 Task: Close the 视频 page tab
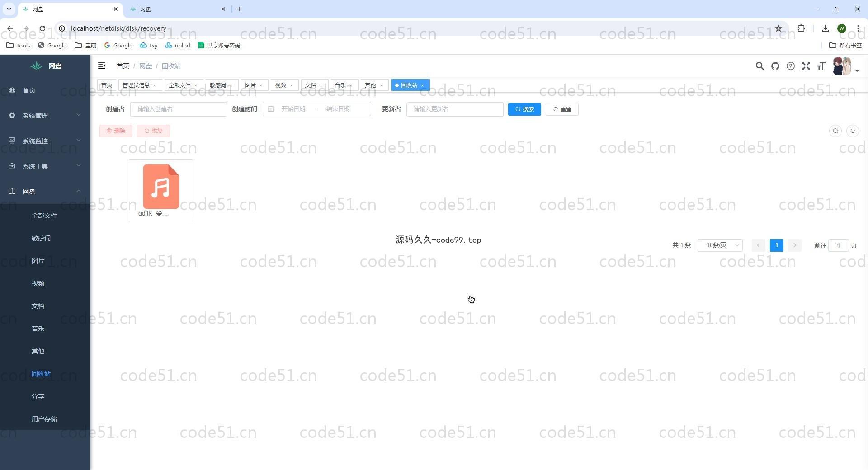[291, 86]
